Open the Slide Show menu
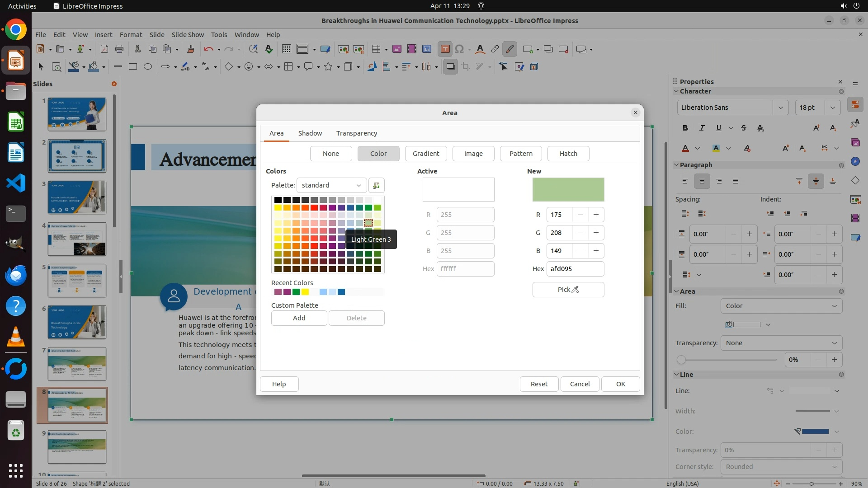868x488 pixels. click(188, 34)
